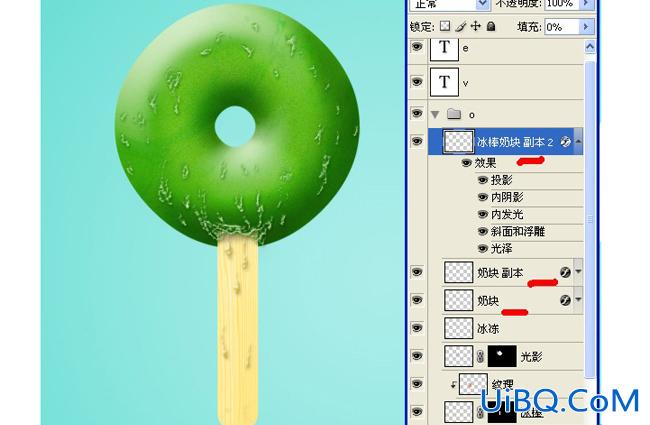Viewport: 650px width, 425px height.
Task: Click layers panel scrollbar up arrow
Action: point(590,46)
